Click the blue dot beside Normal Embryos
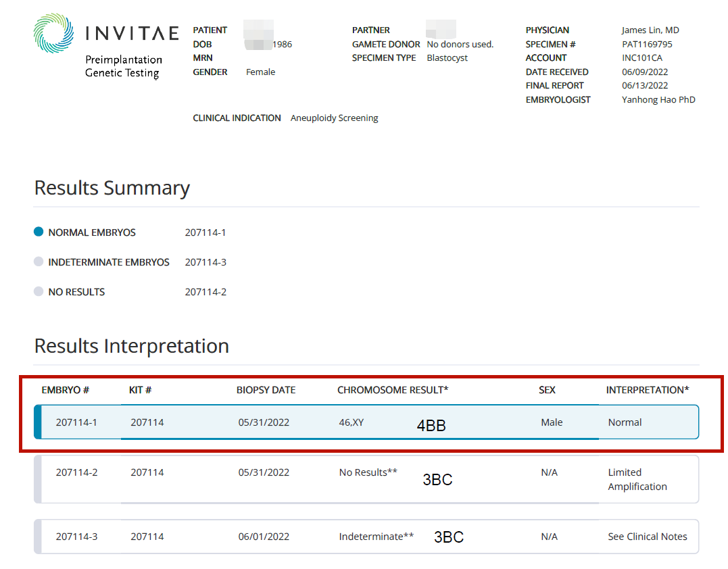Image resolution: width=728 pixels, height=569 pixels. 39,232
